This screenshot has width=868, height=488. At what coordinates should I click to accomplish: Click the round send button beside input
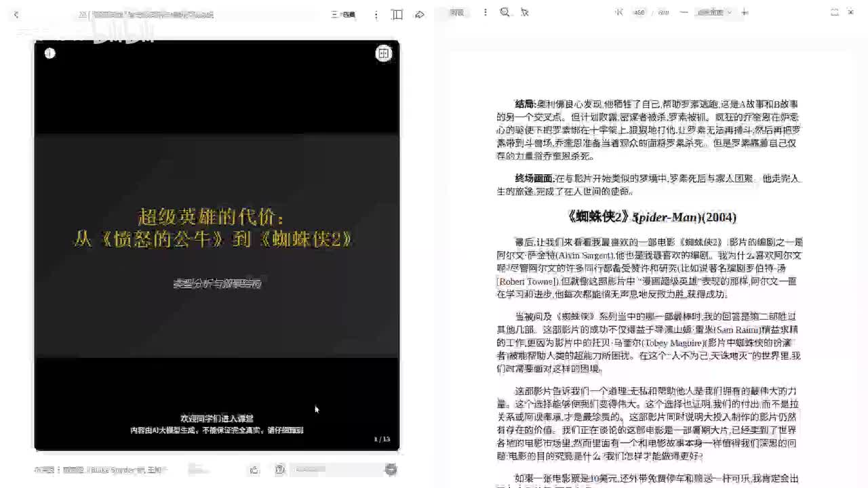391,469
